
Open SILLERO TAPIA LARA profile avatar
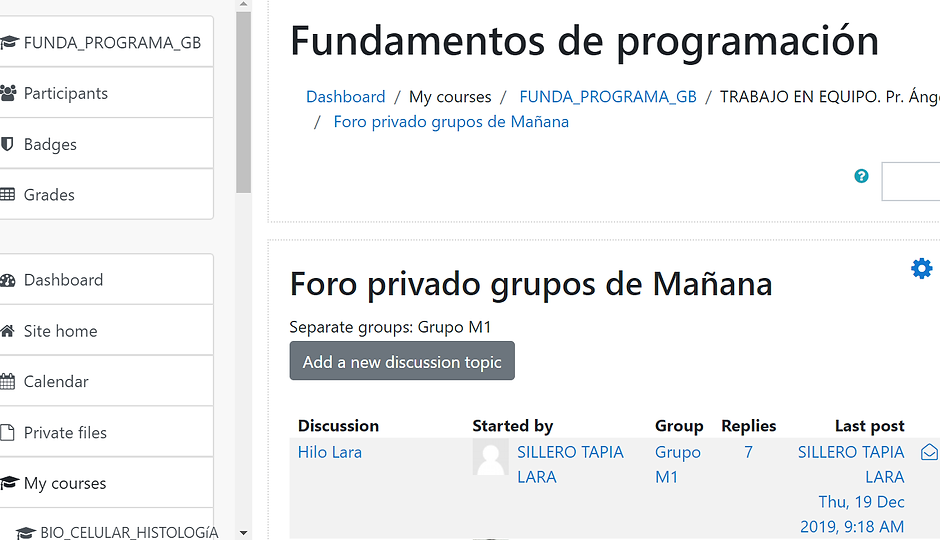coord(490,457)
